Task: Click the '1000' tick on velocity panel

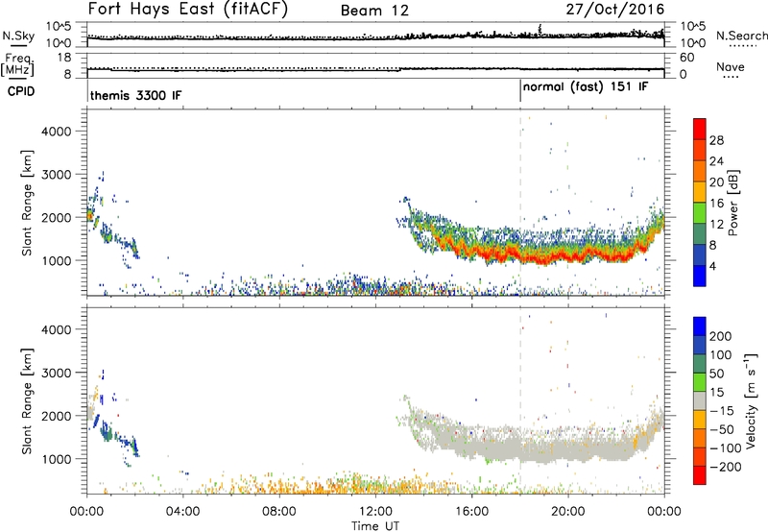Action: (x=56, y=459)
